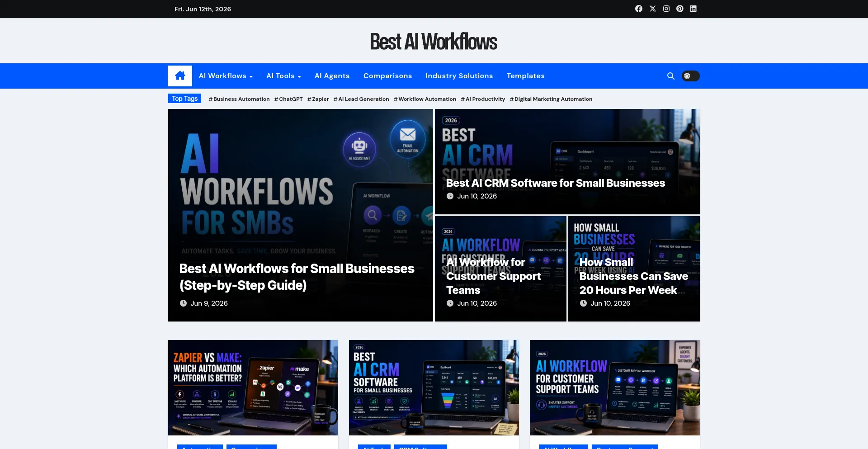The height and width of the screenshot is (449, 868).
Task: Open the Instagram social icon
Action: point(666,9)
